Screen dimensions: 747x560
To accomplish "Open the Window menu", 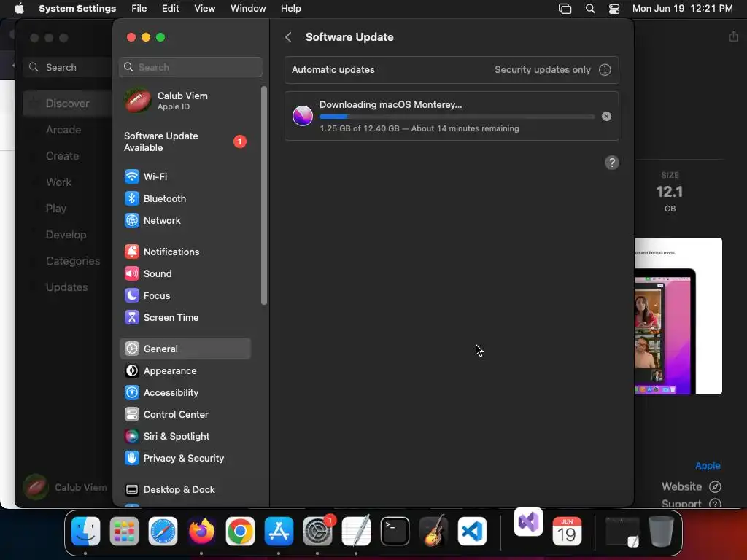I will (248, 9).
